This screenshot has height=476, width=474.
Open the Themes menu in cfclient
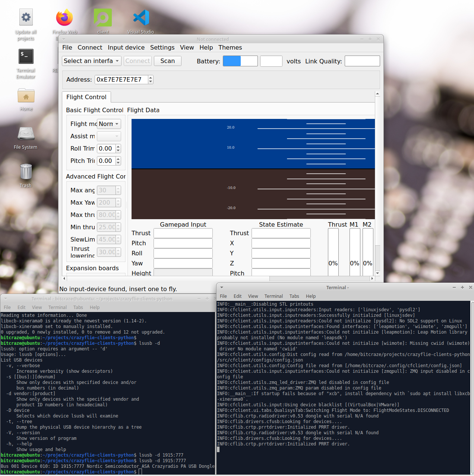pos(230,48)
